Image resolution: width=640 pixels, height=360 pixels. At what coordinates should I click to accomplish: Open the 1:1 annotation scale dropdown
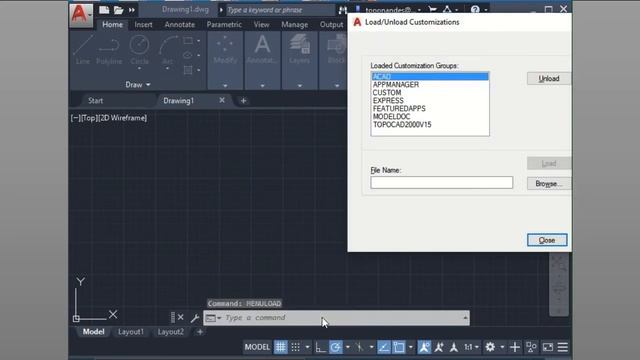[471, 347]
